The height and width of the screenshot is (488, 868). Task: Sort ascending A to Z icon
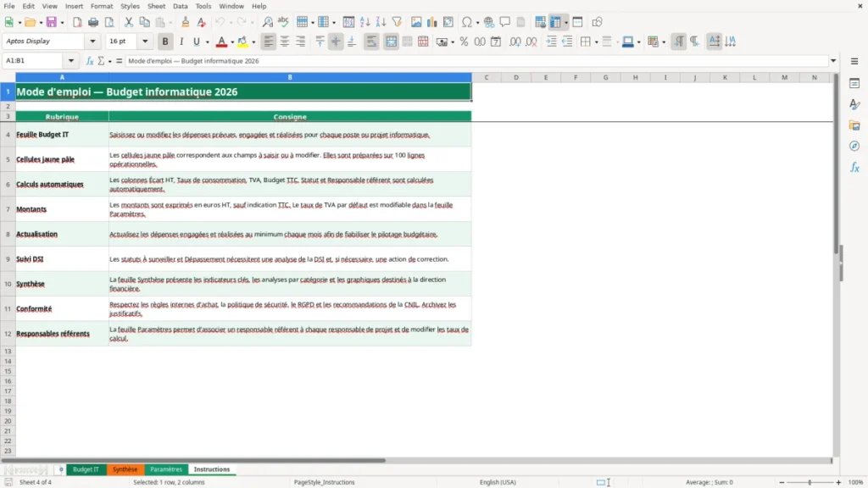click(x=364, y=22)
